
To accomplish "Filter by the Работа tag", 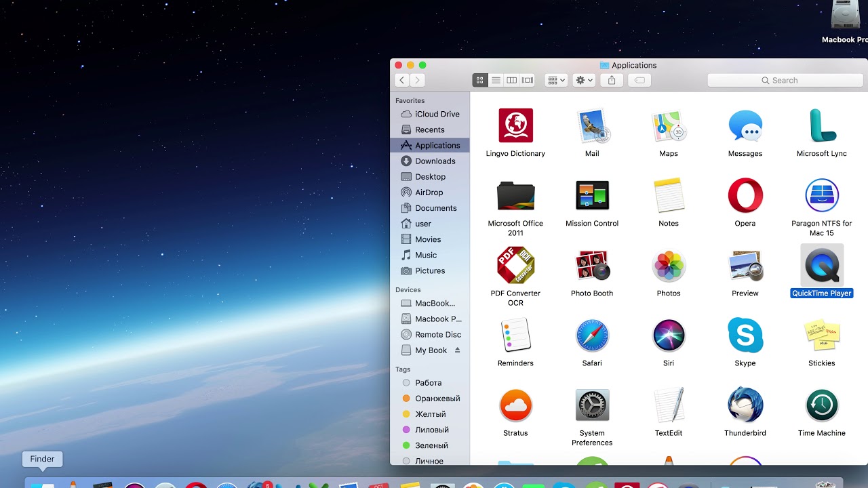I will click(430, 382).
